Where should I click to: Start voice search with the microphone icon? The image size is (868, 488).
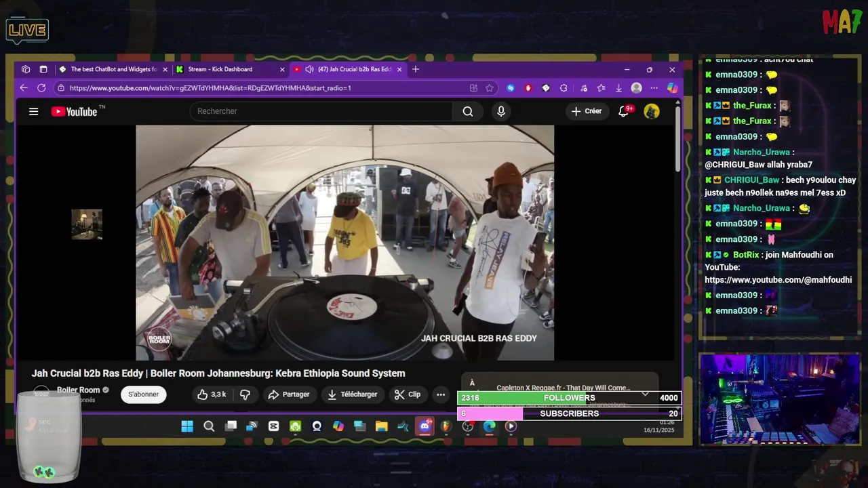click(x=501, y=111)
